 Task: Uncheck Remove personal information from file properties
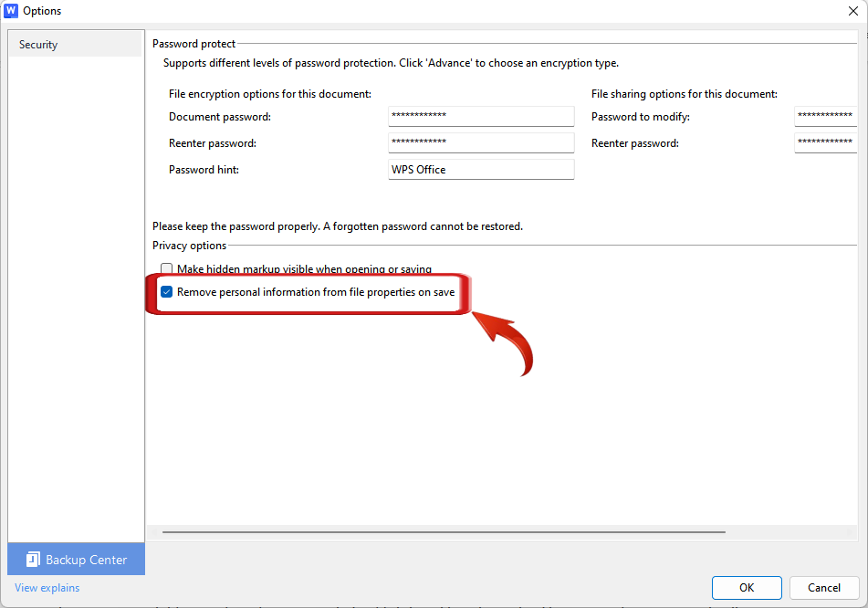pos(167,292)
